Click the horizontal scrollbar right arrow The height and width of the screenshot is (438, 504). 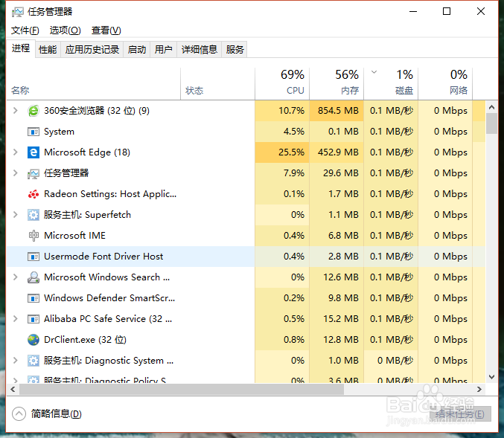[479, 390]
